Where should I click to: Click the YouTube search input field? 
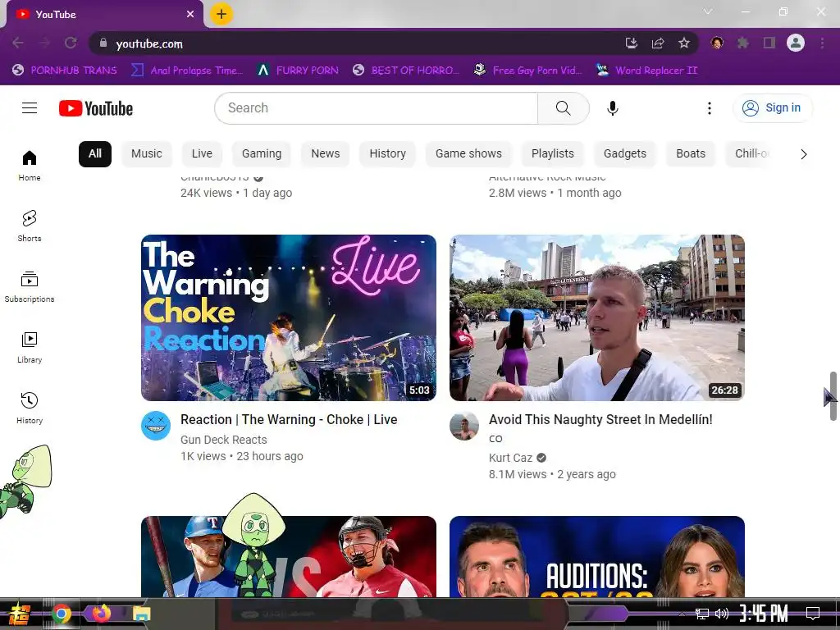coord(376,108)
